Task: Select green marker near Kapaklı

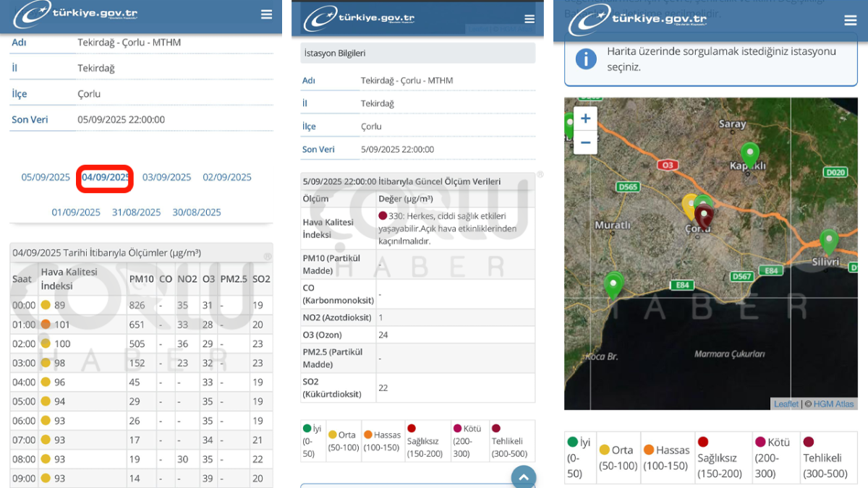Action: [x=750, y=155]
